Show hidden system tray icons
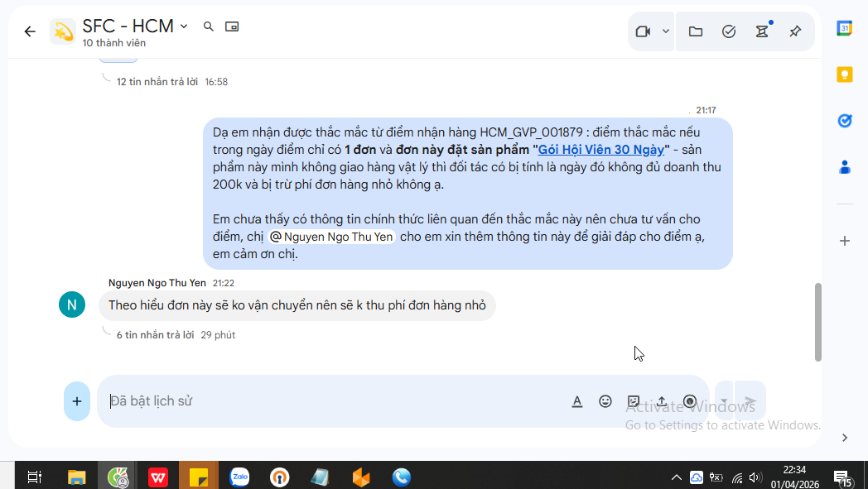Screen dimensions: 868x489 pyautogui.click(x=677, y=477)
